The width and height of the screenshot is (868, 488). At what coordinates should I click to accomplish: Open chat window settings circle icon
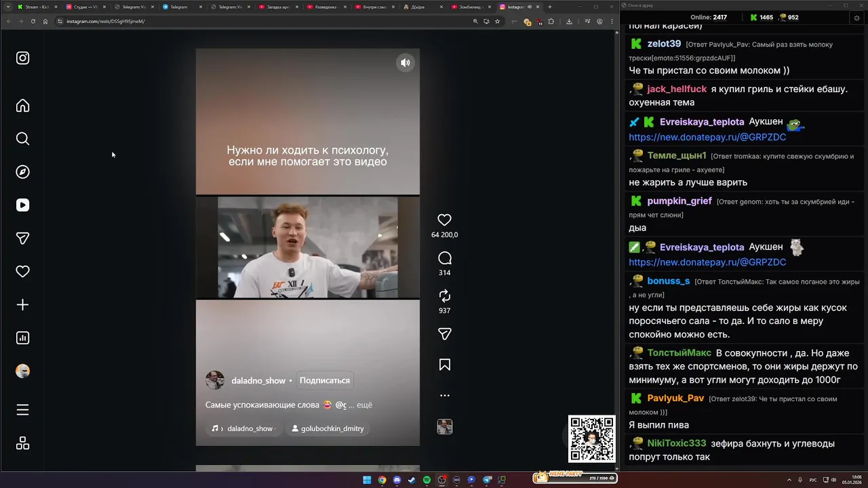click(x=856, y=18)
